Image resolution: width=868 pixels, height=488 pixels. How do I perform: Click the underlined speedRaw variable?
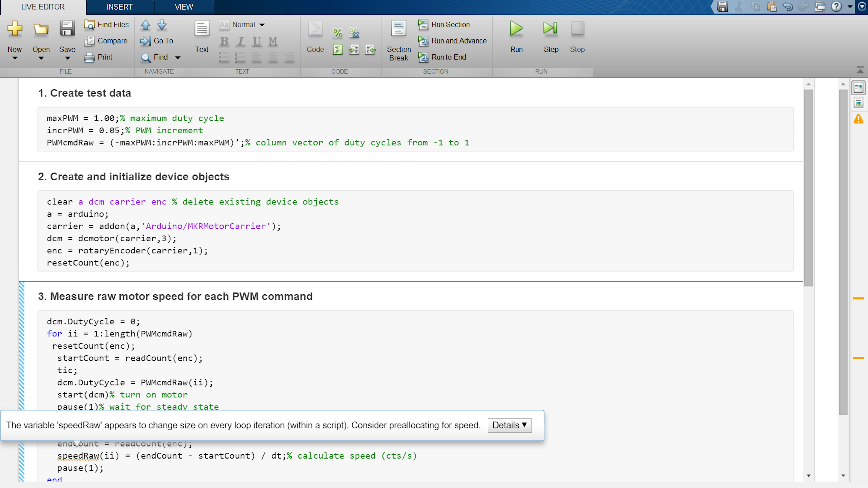78,456
